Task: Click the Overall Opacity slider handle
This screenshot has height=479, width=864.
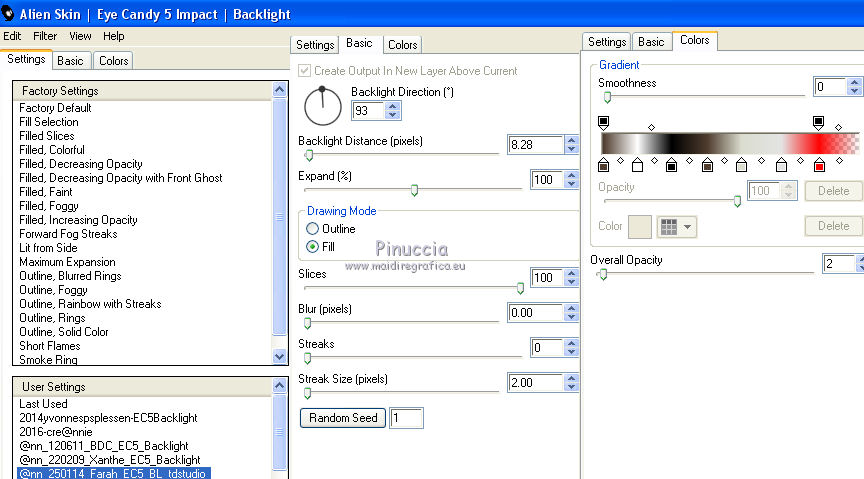Action: (603, 274)
